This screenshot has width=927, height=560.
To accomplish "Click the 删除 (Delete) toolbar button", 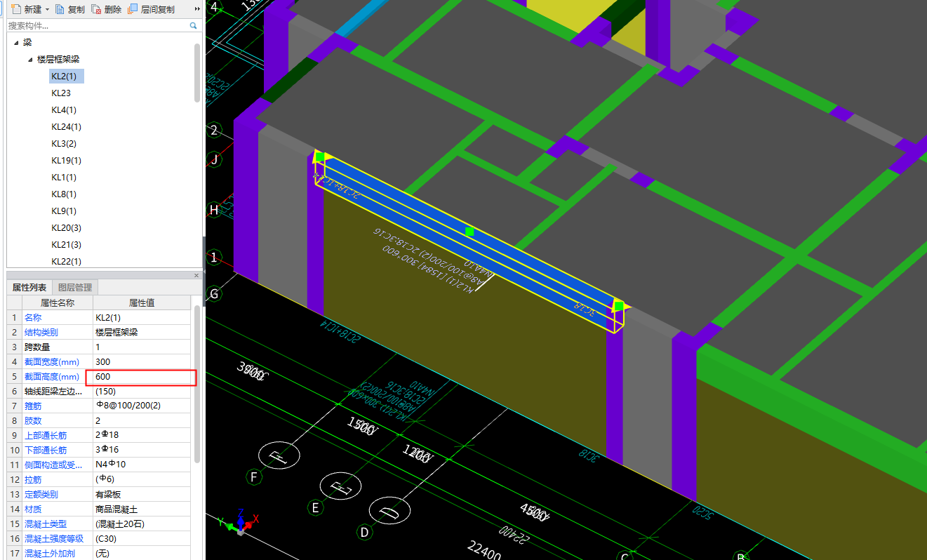I will [x=107, y=9].
